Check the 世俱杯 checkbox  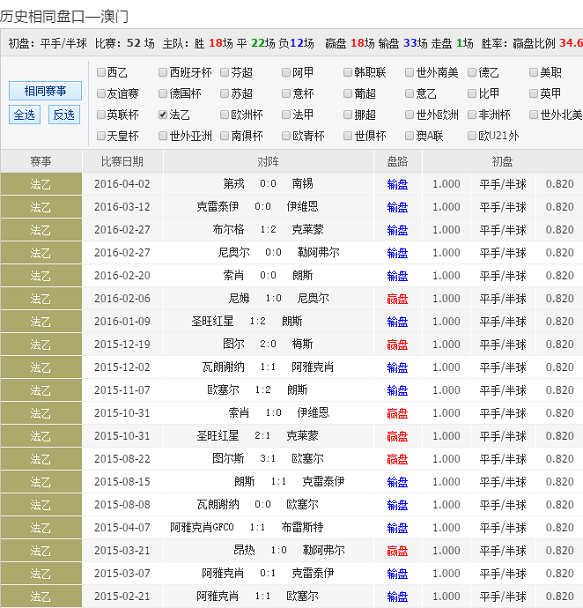coord(348,135)
